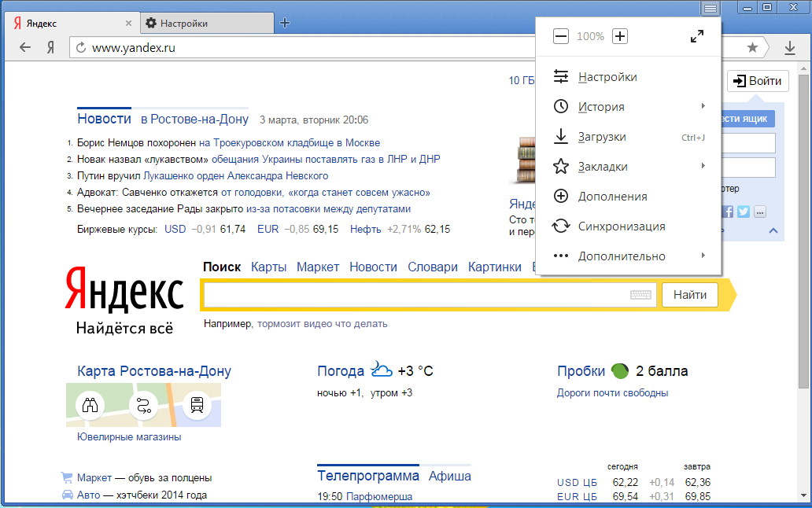Open the История submenu
Image resolution: width=812 pixels, height=508 pixels.
(629, 107)
